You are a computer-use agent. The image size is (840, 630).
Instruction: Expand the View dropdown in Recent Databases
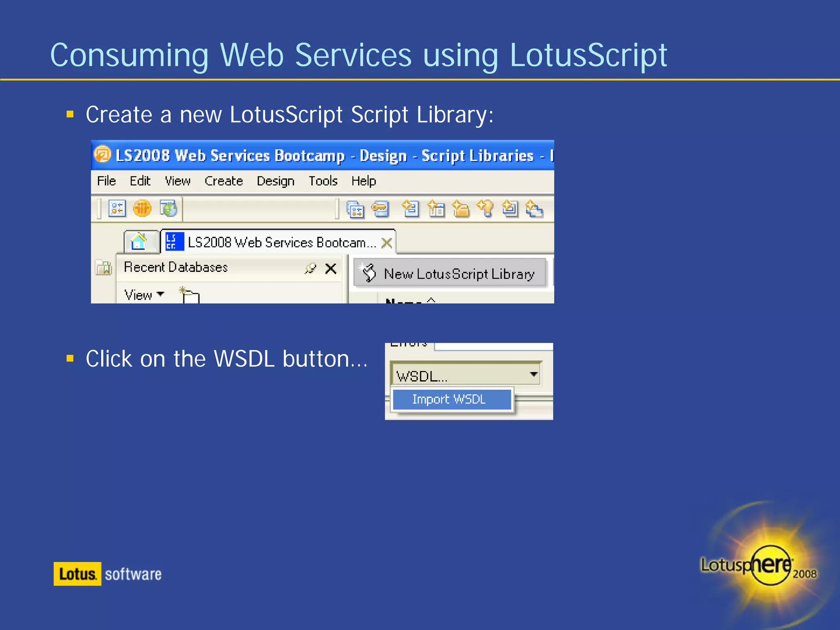pyautogui.click(x=144, y=294)
